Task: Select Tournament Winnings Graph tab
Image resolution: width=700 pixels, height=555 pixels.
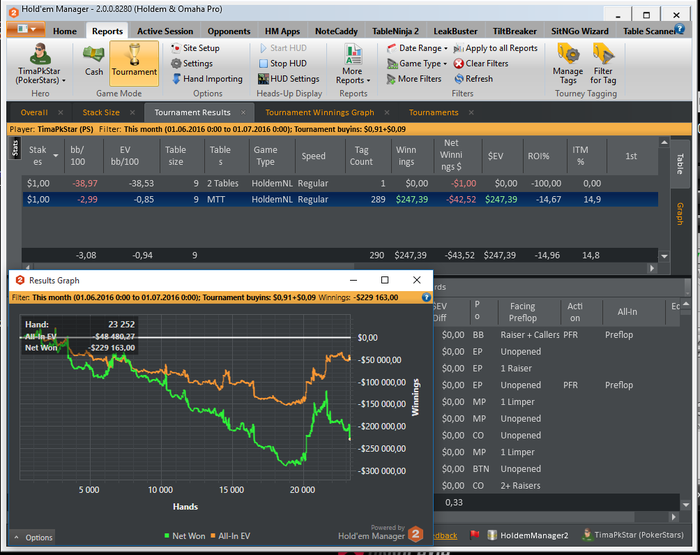Action: coord(320,113)
